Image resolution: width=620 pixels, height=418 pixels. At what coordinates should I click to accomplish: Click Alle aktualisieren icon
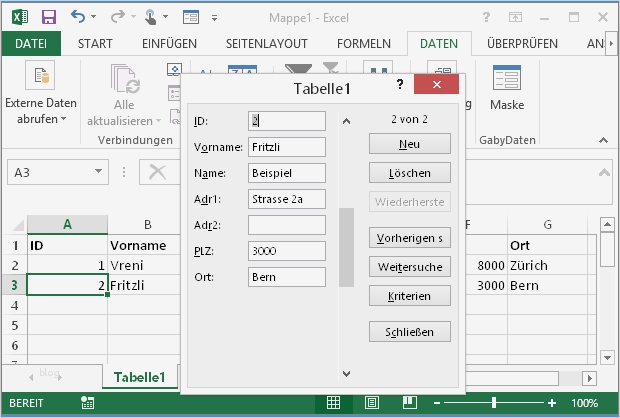tap(125, 79)
